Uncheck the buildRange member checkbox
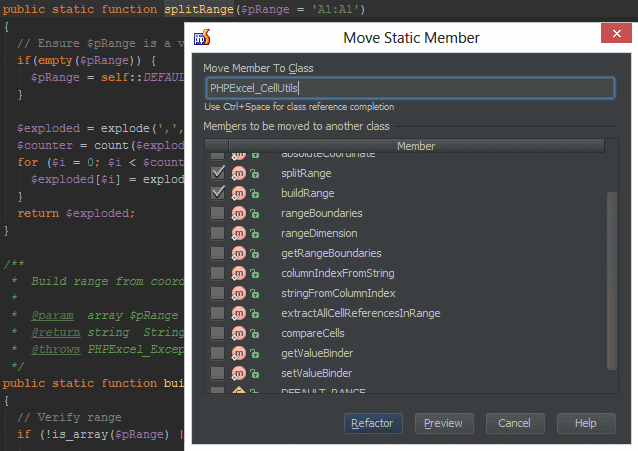638x451 pixels. click(218, 193)
